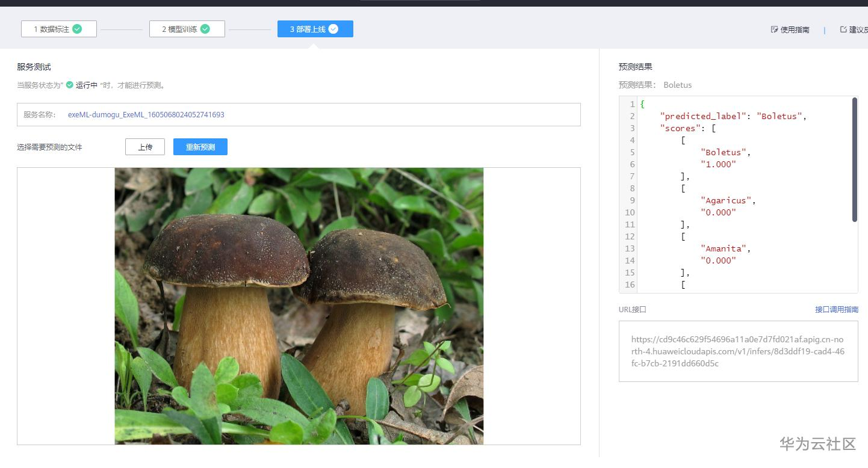
Task: Click the mushroom preview image
Action: pos(299,306)
